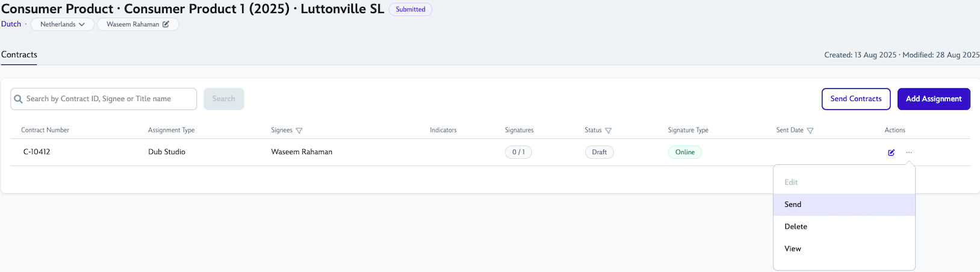The image size is (980, 272).
Task: Open the Sent Date column filter icon
Action: [810, 131]
